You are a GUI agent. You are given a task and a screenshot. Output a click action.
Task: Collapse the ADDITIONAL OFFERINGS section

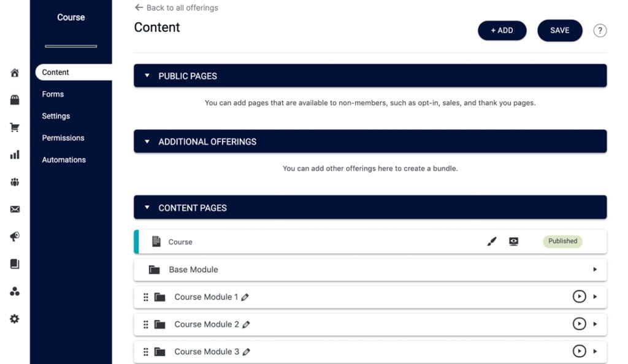point(147,142)
